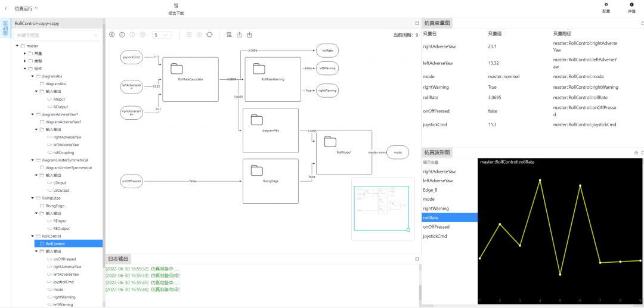Click the import download icon in diagram toolbar
Viewport: 644px width, 308px height.
(x=250, y=35)
